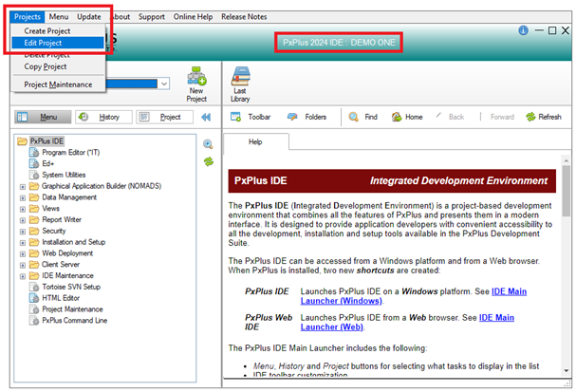Click the New Project icon
576x392 pixels.
click(x=196, y=83)
